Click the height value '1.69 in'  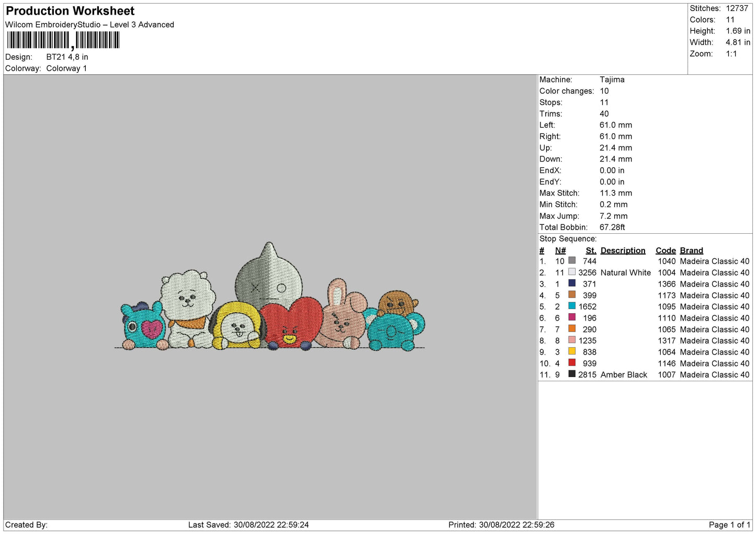738,31
